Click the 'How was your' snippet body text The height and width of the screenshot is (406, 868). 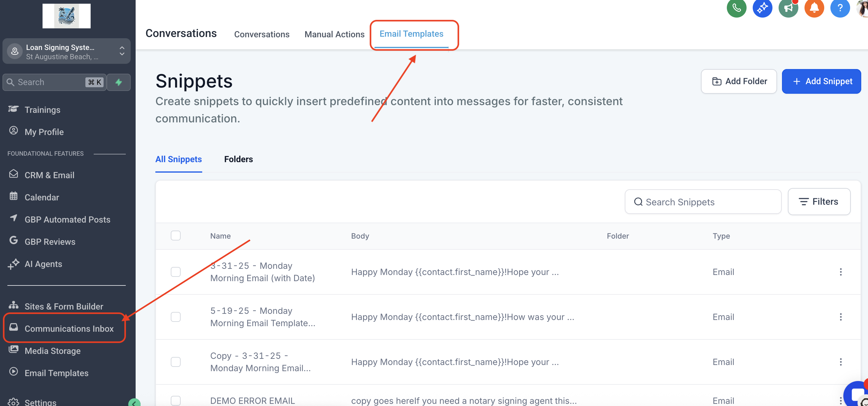(462, 317)
